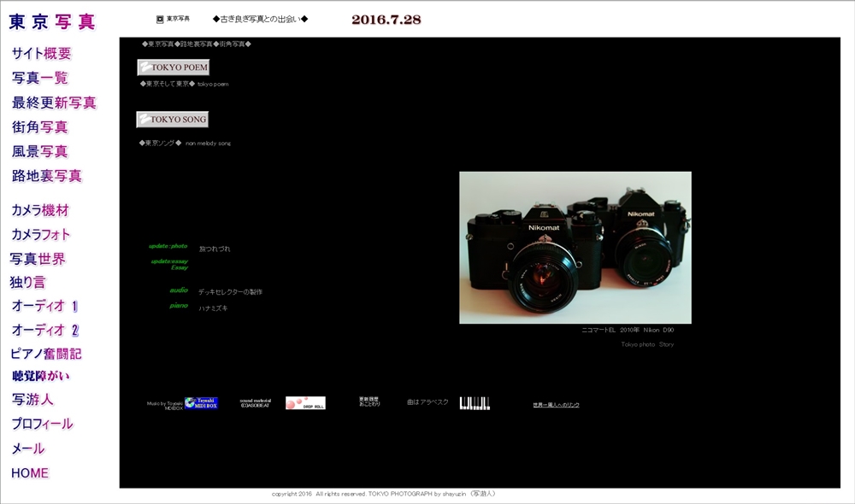The image size is (855, 504).
Task: Go to ピアノ奮闘記 sidebar page
Action: pyautogui.click(x=46, y=354)
